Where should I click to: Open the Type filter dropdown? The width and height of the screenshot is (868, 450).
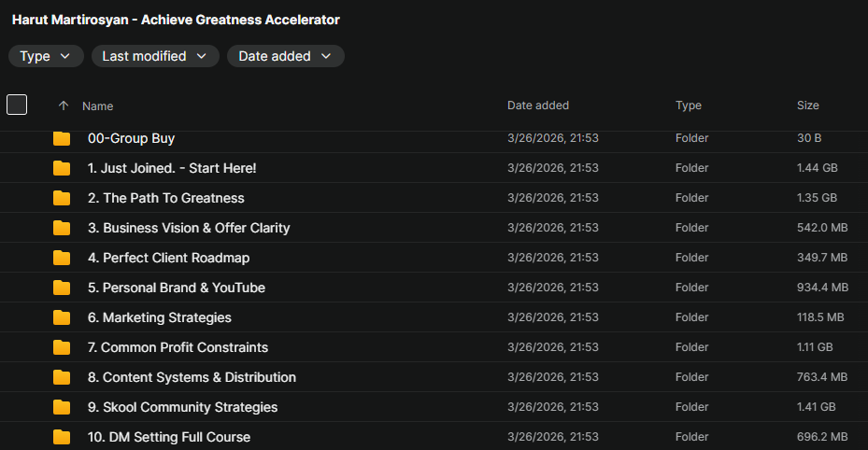click(x=45, y=56)
